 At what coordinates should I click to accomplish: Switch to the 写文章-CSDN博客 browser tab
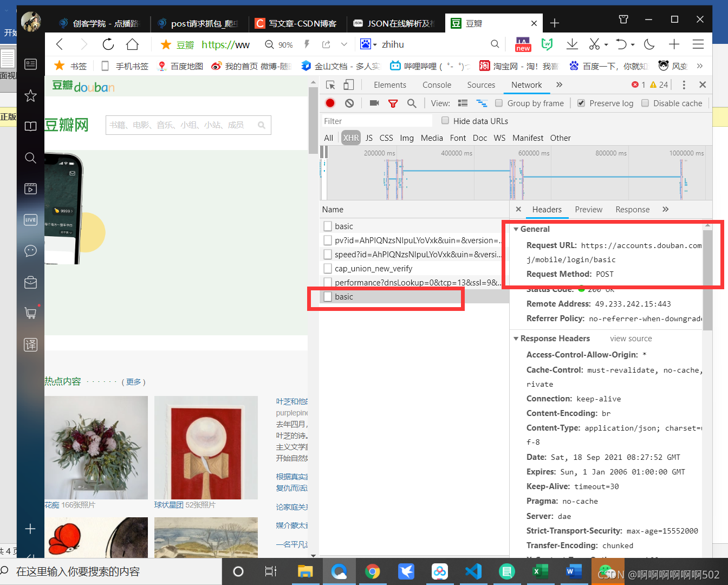pos(296,23)
